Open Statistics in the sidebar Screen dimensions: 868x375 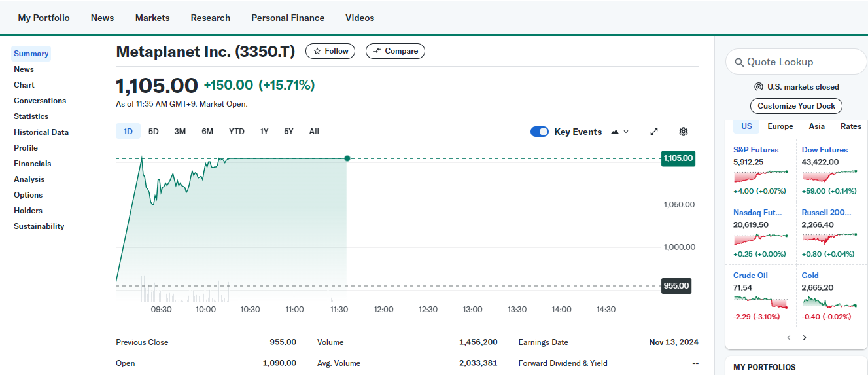(31, 116)
